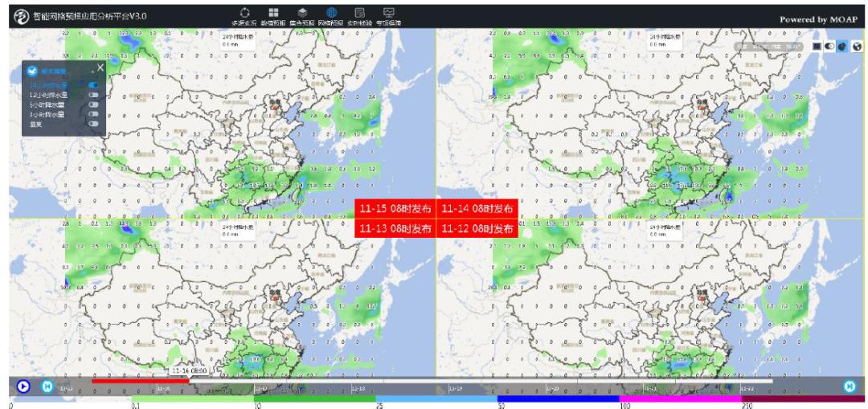Open the 专项保障 monitor nav icon
Screen dimensions: 868x409
(x=389, y=12)
